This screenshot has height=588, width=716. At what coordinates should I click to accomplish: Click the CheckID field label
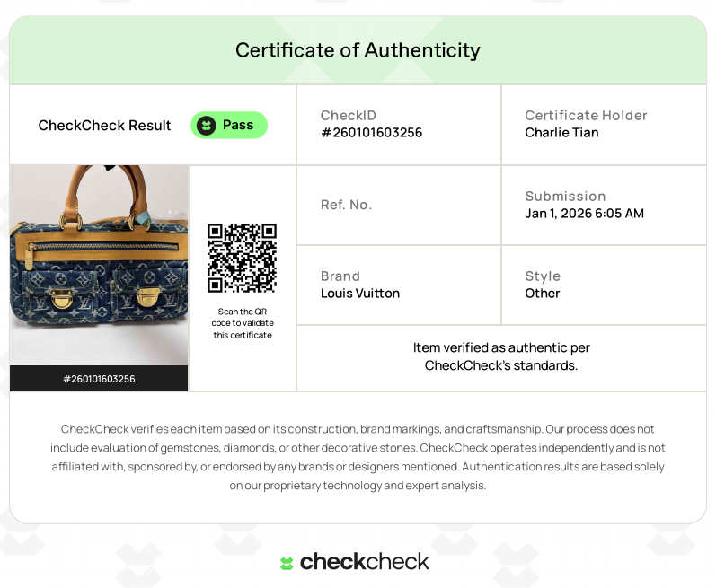(348, 116)
